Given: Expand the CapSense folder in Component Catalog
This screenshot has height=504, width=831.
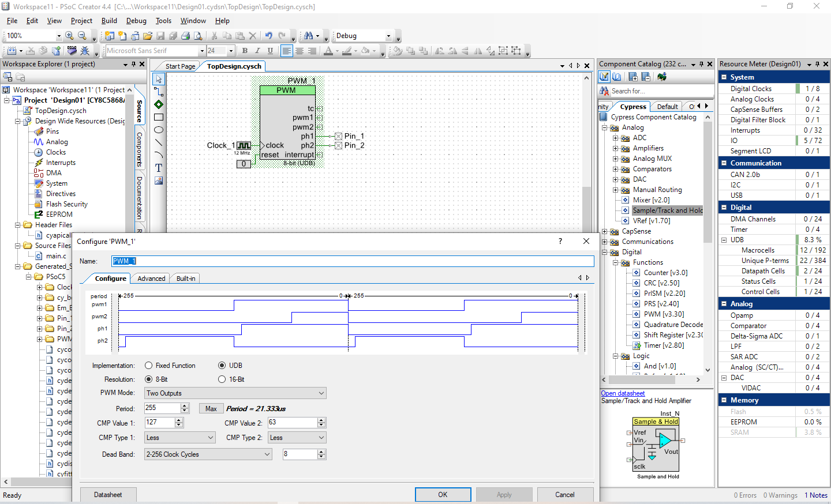Looking at the screenshot, I should point(604,231).
